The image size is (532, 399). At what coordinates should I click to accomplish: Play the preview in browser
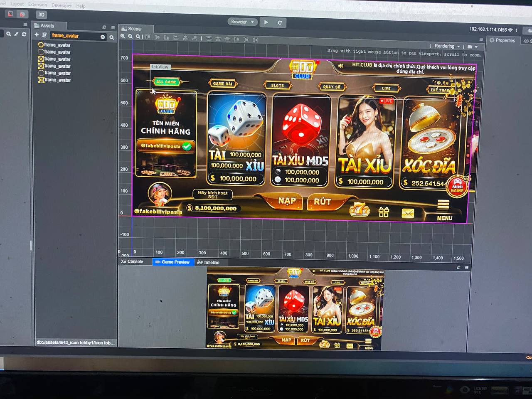click(266, 22)
